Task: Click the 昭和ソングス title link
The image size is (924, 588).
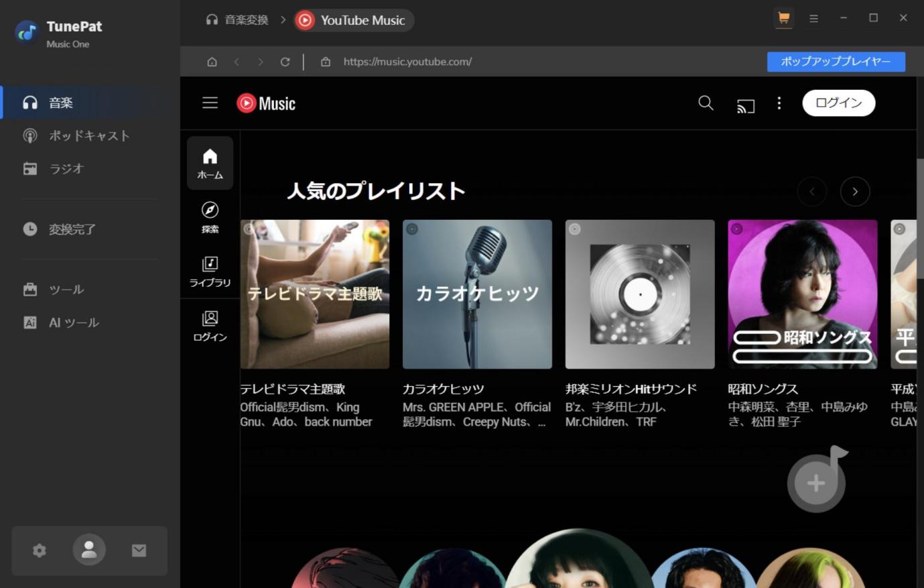Action: coord(763,389)
